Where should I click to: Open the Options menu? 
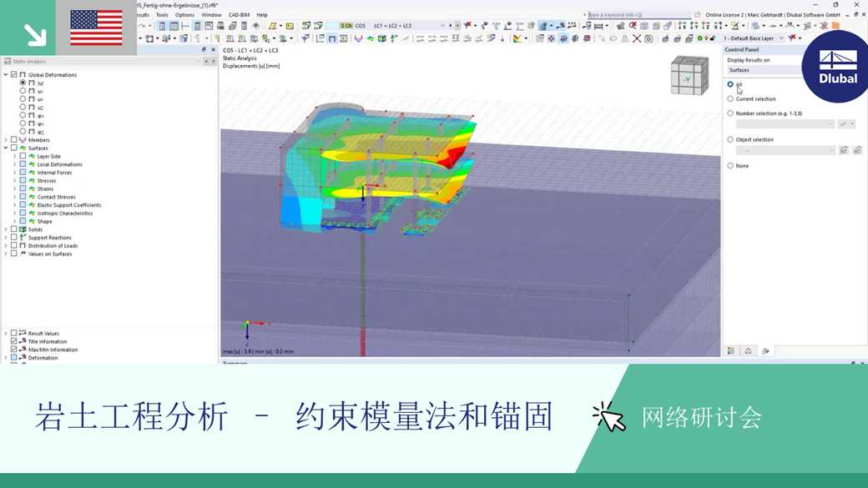pos(187,14)
